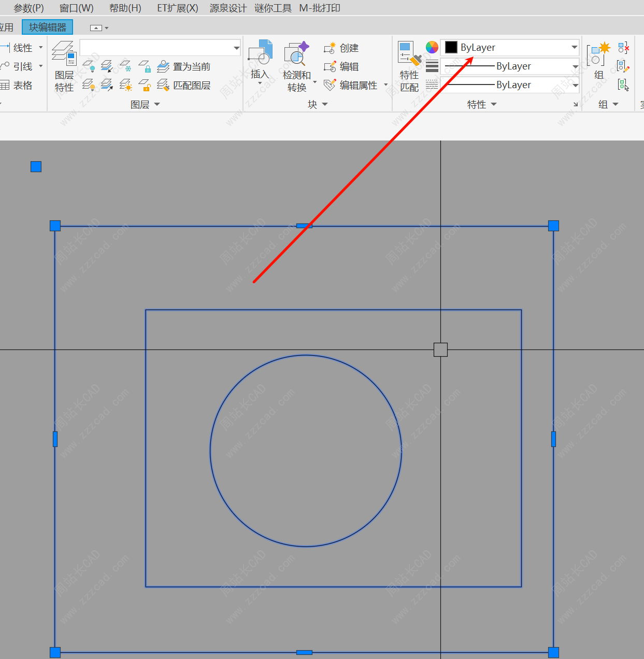This screenshot has width=644, height=659.
Task: Open the ET扩展(X) menu
Action: click(x=177, y=8)
